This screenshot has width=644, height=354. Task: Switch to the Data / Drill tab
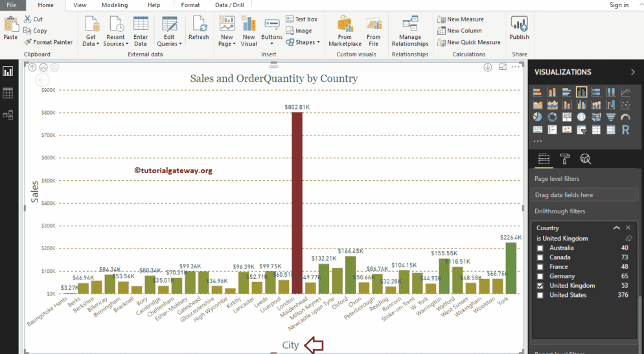click(230, 5)
